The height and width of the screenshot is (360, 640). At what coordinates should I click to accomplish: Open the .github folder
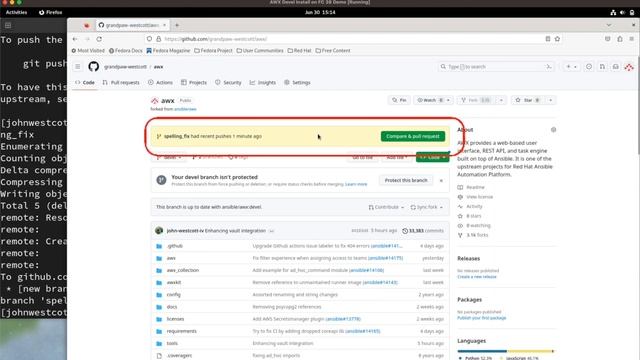click(175, 246)
